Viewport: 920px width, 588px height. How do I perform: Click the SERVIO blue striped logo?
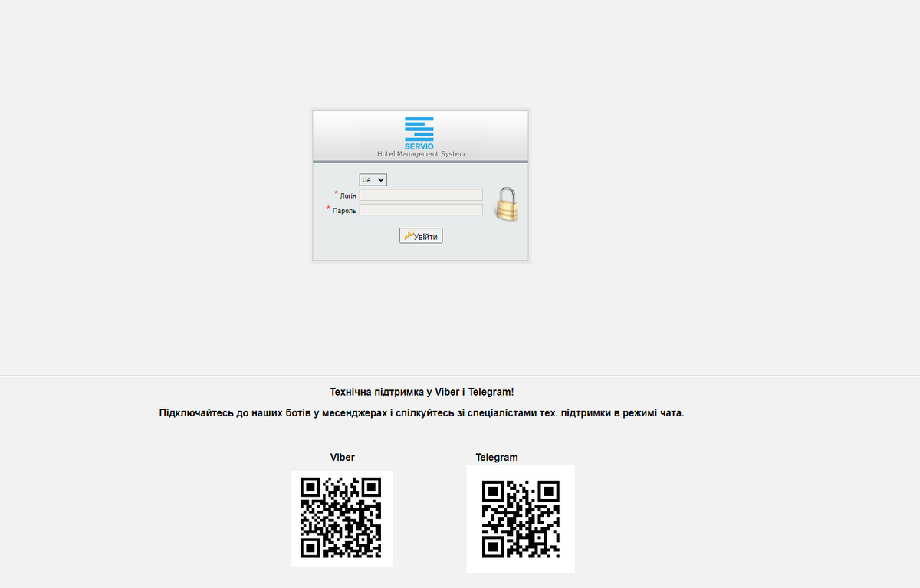(419, 129)
